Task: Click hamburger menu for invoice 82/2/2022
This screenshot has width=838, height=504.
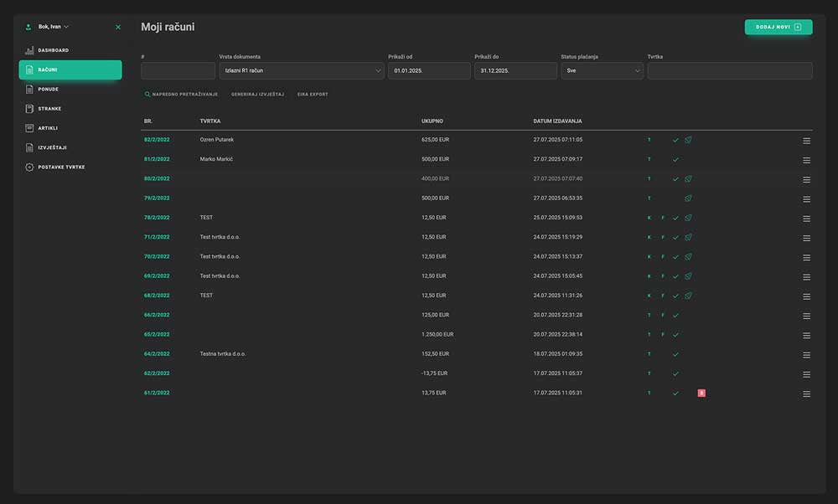Action: [x=806, y=141]
